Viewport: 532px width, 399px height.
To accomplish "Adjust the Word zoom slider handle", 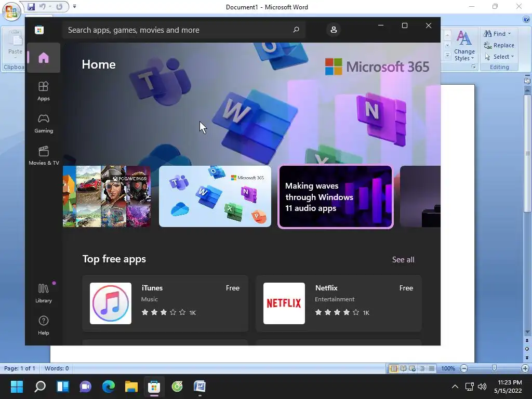I will pyautogui.click(x=495, y=368).
